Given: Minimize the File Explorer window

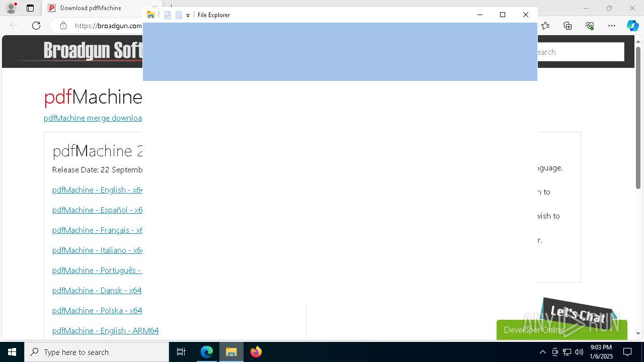Looking at the screenshot, I should pyautogui.click(x=480, y=15).
